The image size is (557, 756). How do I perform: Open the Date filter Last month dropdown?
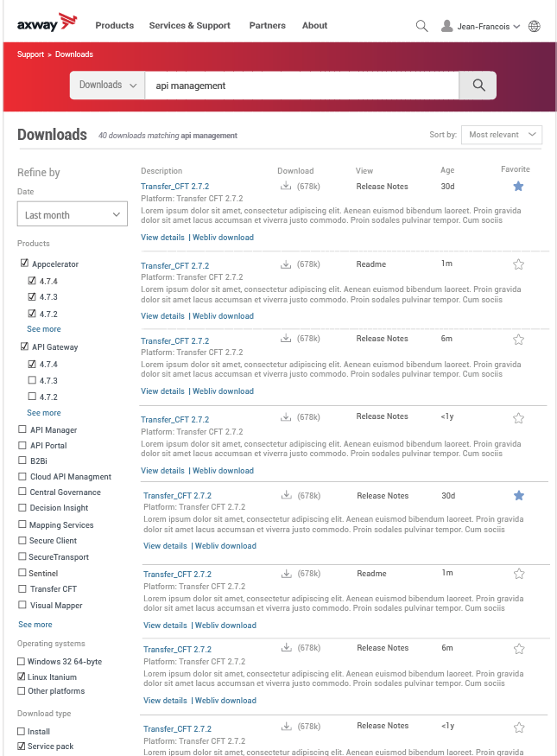coord(73,214)
